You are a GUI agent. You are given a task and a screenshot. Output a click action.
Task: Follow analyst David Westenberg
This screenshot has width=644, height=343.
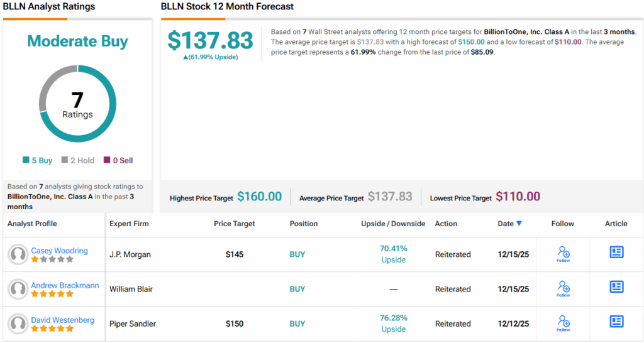coord(563,323)
